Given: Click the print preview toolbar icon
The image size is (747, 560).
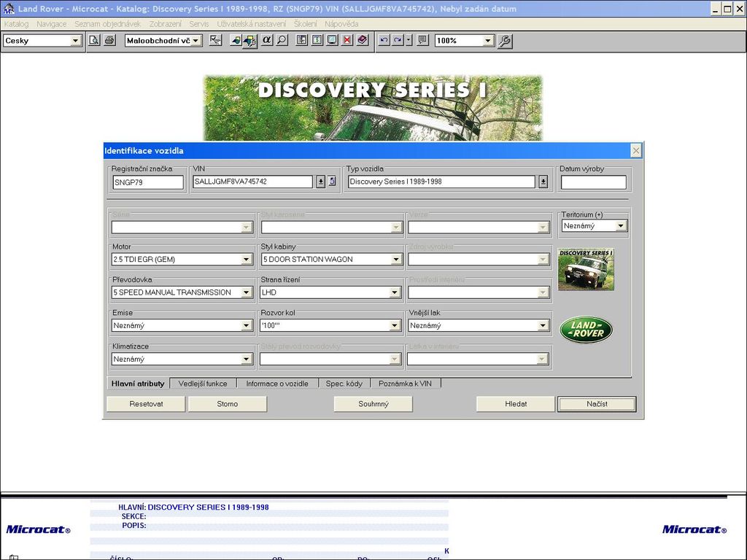Looking at the screenshot, I should [94, 41].
